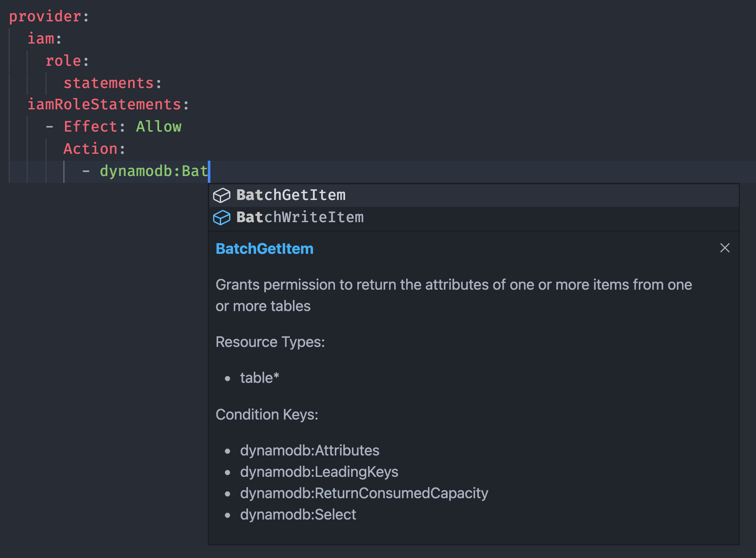
Task: Select the BatchGetItem suggestion
Action: 474,195
